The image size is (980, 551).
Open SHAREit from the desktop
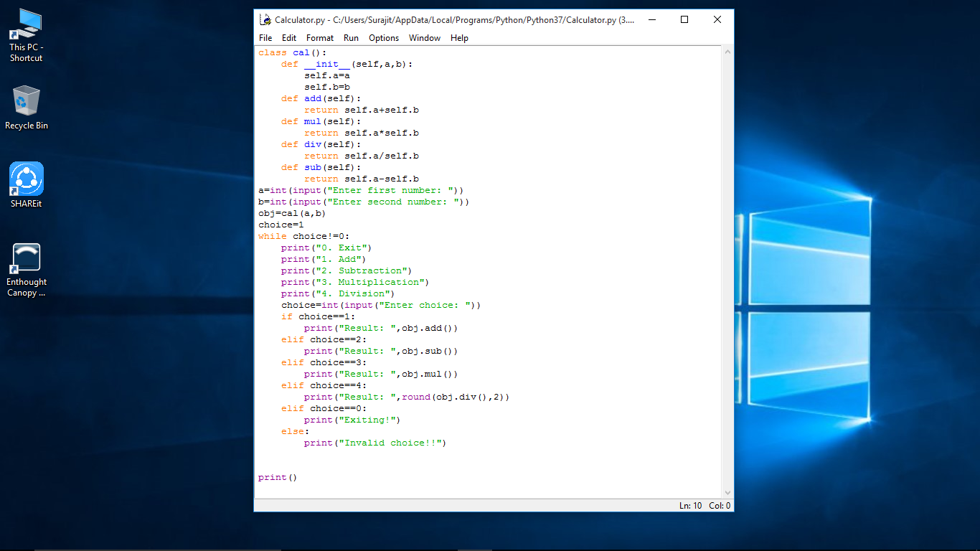[x=26, y=179]
